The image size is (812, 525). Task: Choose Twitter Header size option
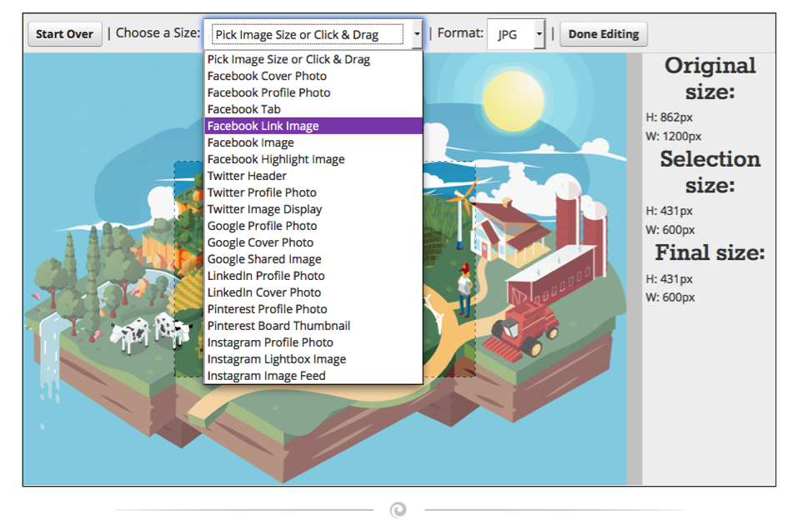point(313,176)
